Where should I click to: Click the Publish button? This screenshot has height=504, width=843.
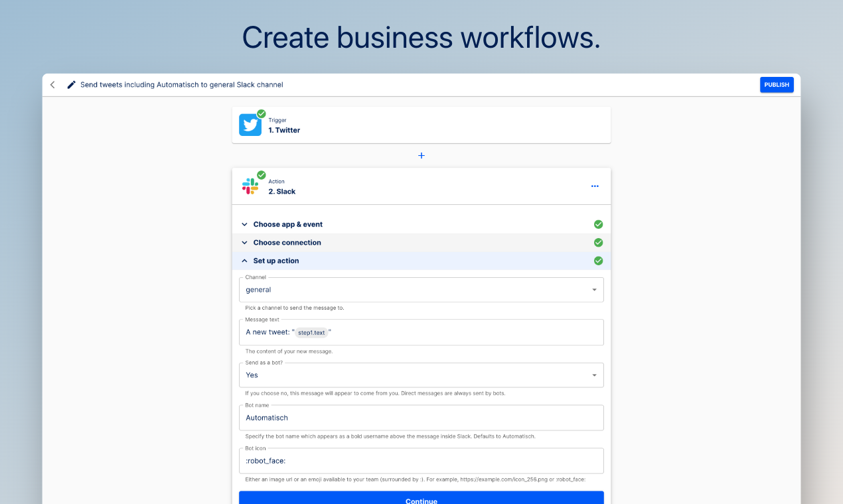click(x=777, y=85)
